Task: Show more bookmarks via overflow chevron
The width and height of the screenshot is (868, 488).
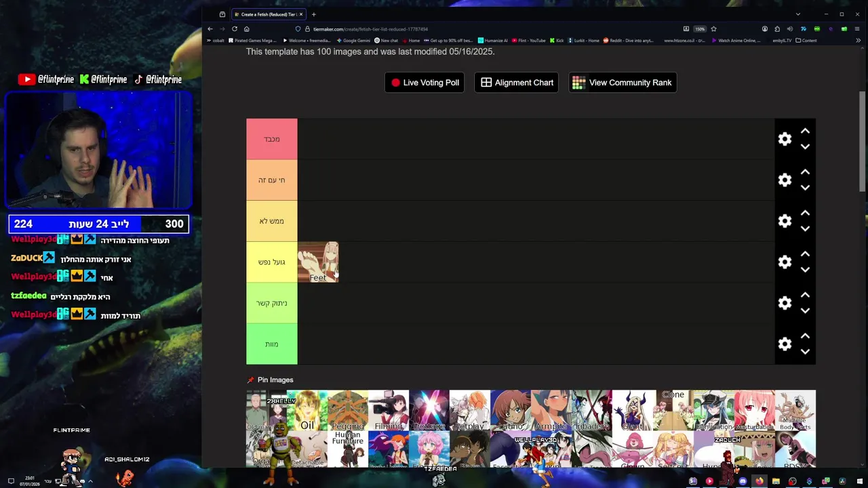Action: 858,41
